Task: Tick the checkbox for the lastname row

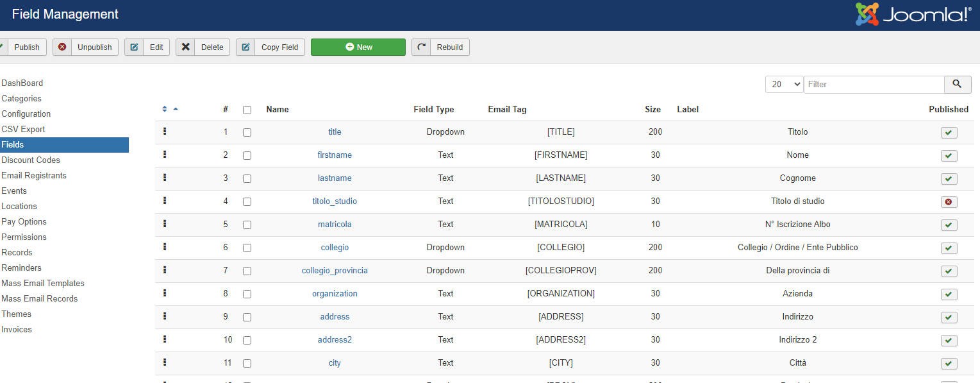Action: (x=247, y=178)
